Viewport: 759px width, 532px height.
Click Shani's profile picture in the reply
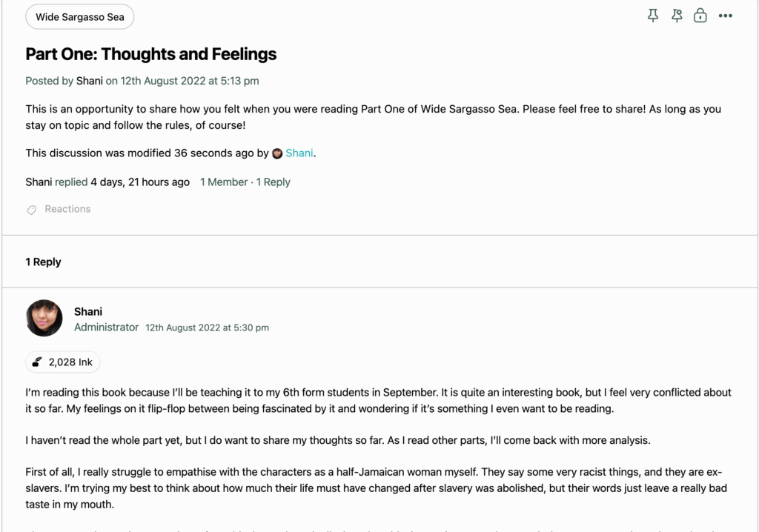pos(44,319)
